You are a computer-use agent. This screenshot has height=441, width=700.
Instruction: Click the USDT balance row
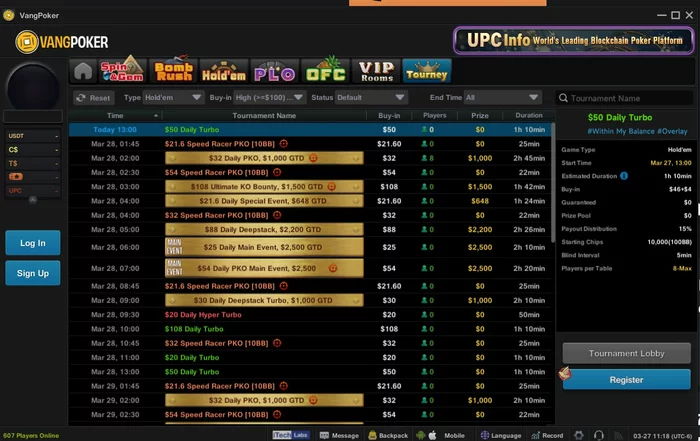[33, 136]
